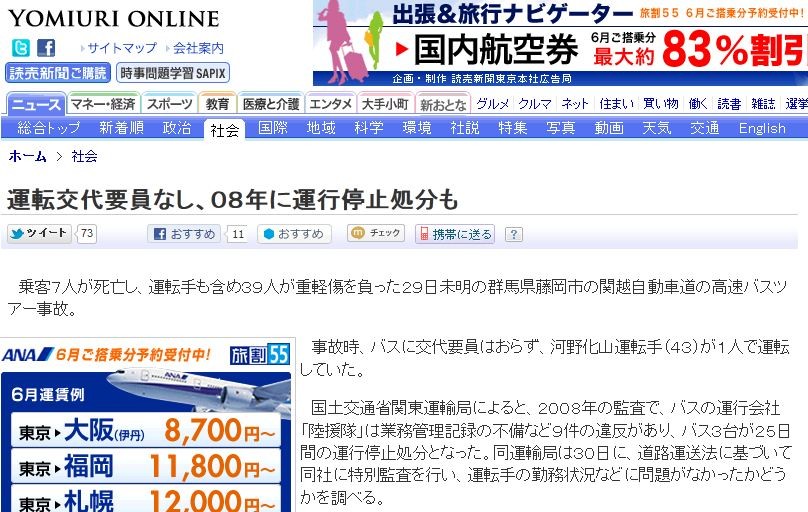
Task: Switch to the マネー・経済 tab
Action: (x=103, y=104)
